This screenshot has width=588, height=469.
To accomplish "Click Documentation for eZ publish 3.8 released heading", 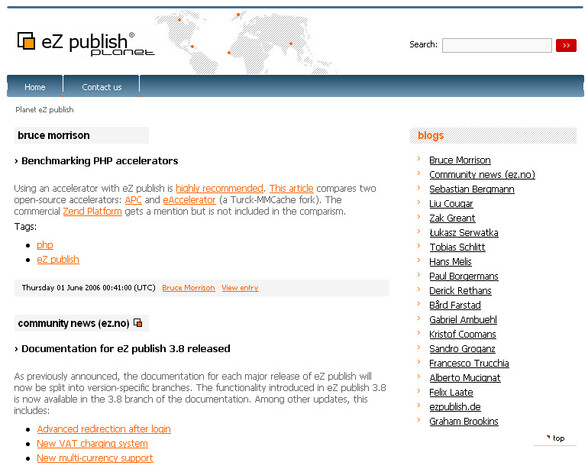I will (x=126, y=349).
